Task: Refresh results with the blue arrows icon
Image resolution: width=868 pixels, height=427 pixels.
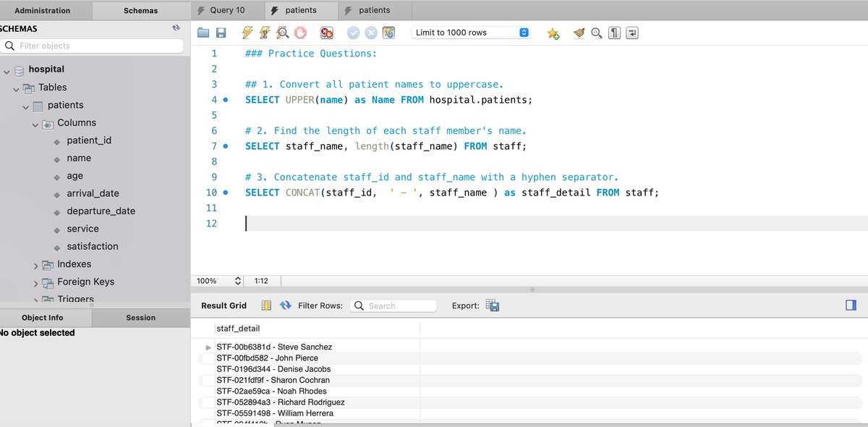Action: [285, 305]
